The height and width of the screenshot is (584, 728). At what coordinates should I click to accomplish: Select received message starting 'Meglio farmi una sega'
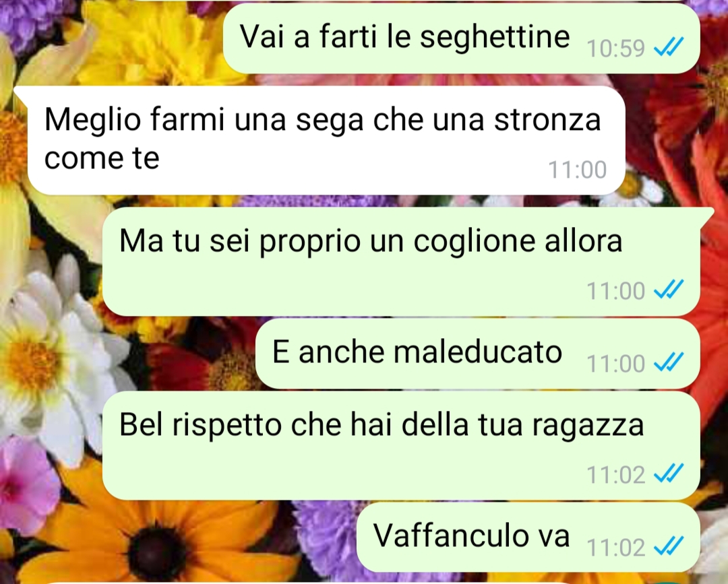326,141
